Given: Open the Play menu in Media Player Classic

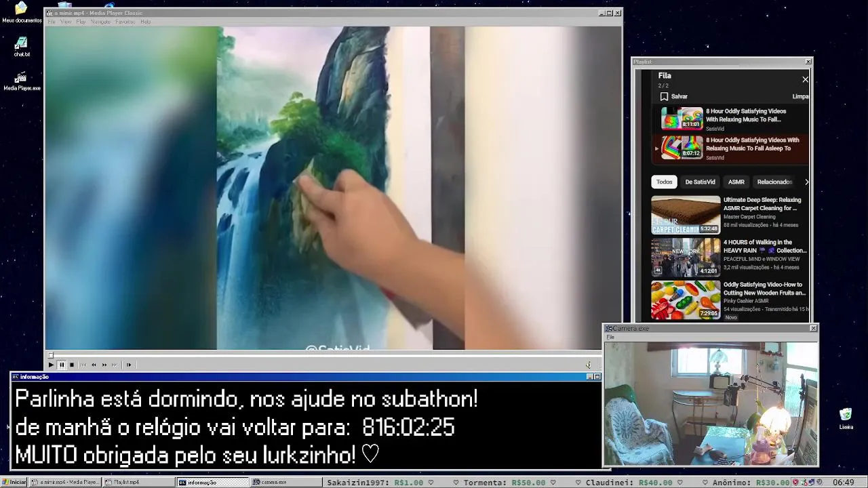Looking at the screenshot, I should pos(81,22).
